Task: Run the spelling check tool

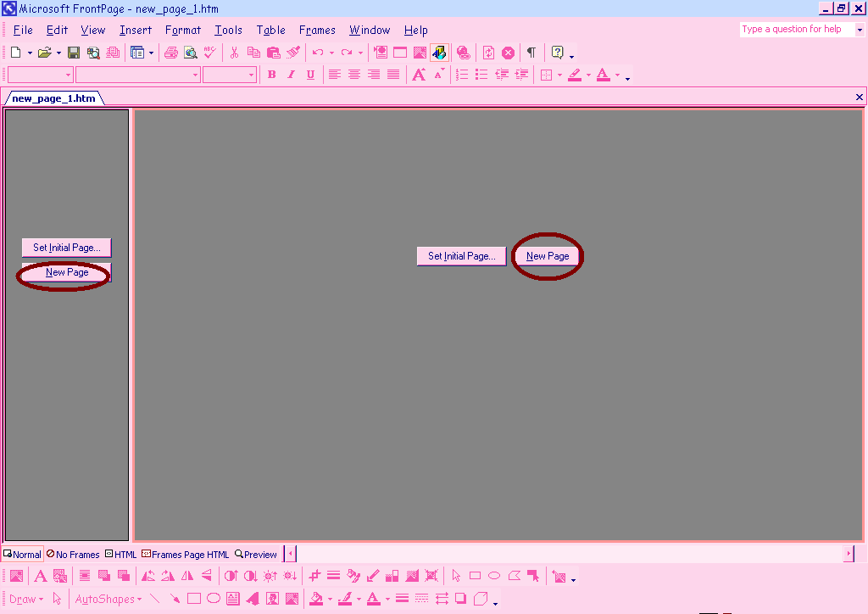Action: pos(210,53)
